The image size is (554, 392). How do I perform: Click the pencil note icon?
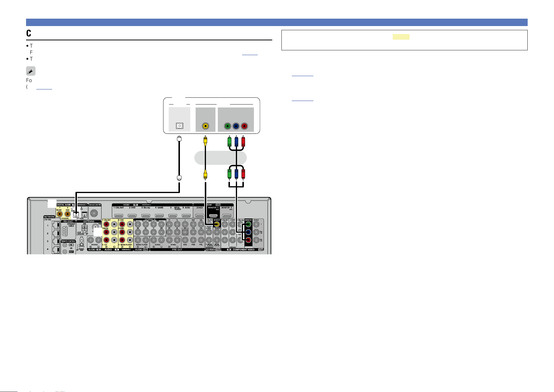point(31,71)
